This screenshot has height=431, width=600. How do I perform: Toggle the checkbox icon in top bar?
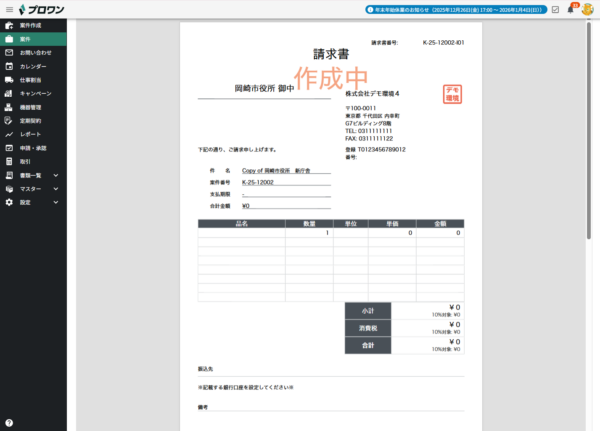(555, 9)
